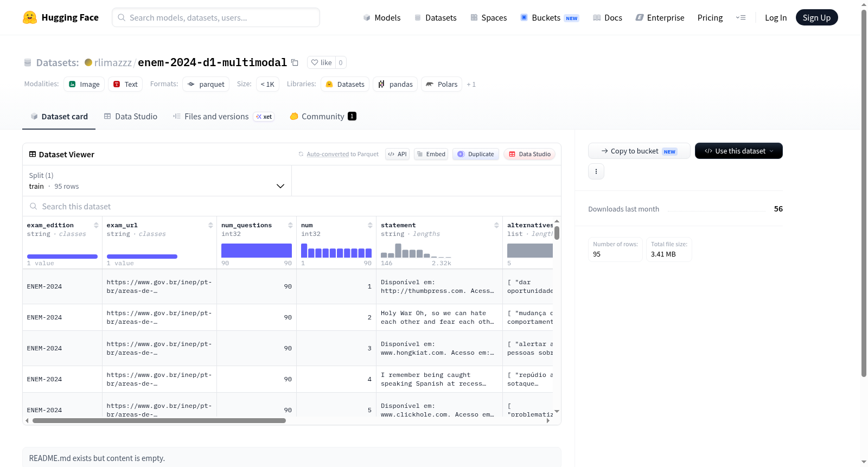Image resolution: width=868 pixels, height=467 pixels.
Task: Select the Polars library tag
Action: (442, 84)
